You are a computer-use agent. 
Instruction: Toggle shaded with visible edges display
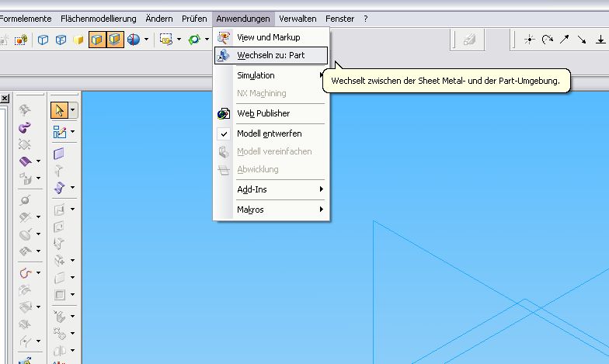pos(97,40)
